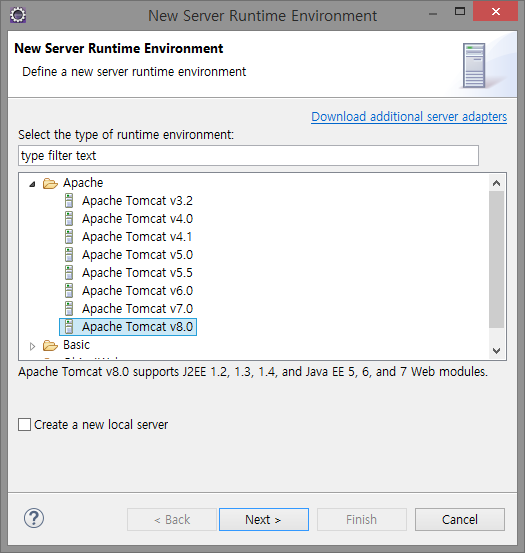Viewport: 525px width, 553px height.
Task: Select the Basic folder label
Action: (77, 345)
